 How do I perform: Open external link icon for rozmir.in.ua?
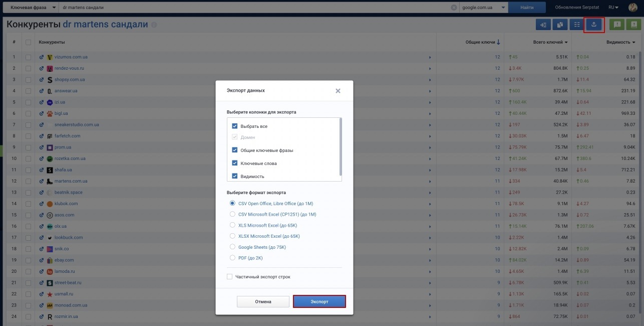(42, 316)
